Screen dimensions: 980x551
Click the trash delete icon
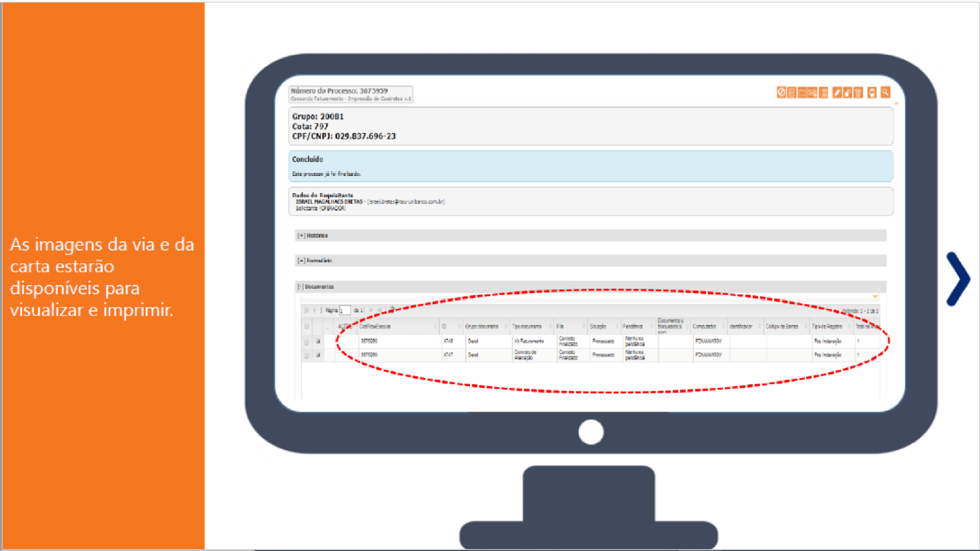(858, 92)
